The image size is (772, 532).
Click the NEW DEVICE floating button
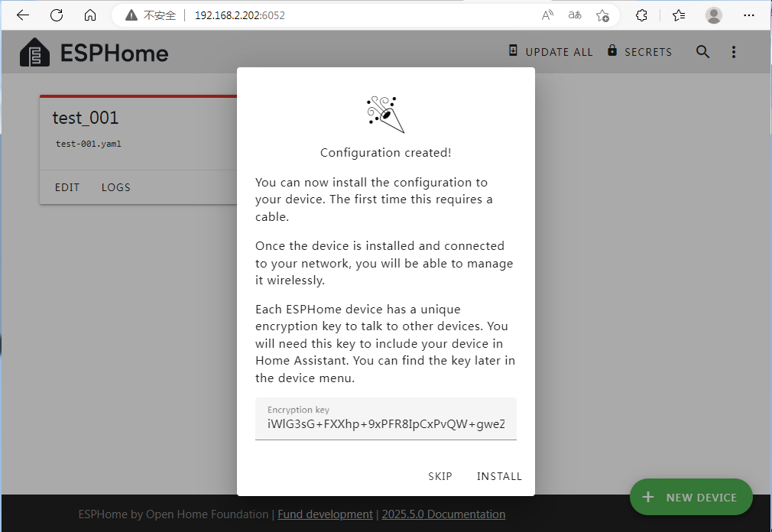point(691,497)
